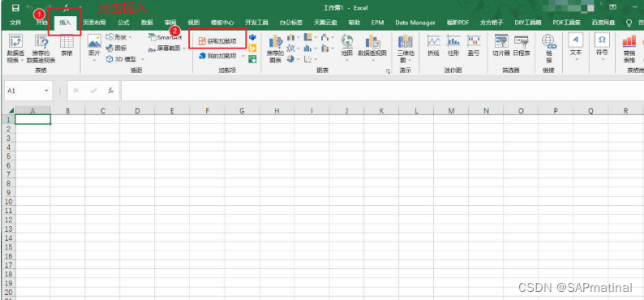Insert a scatter or bubble chart

[x=308, y=59]
